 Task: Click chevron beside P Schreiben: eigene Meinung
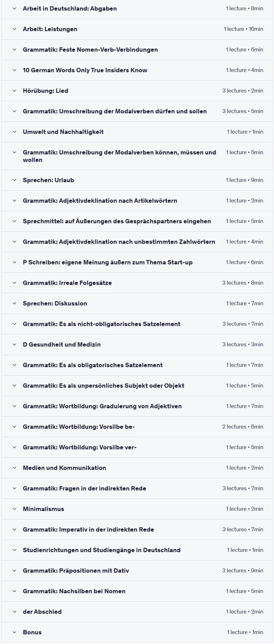[x=14, y=263]
